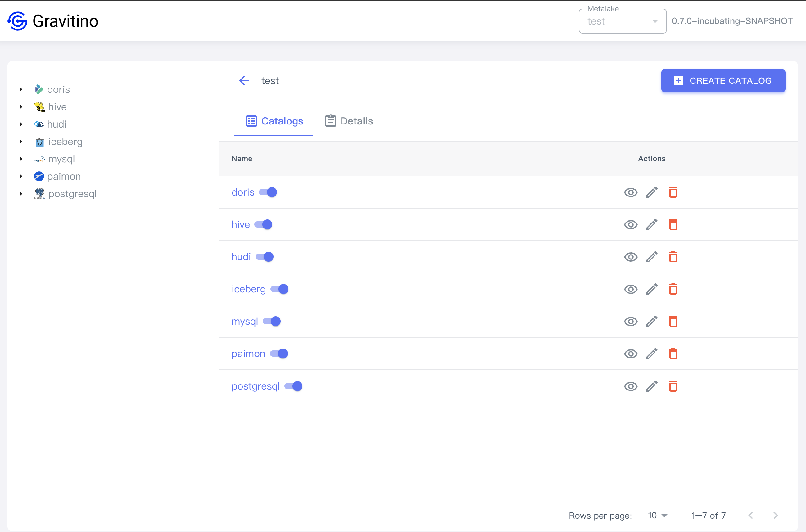Disable the doris catalog toggle

tap(268, 192)
